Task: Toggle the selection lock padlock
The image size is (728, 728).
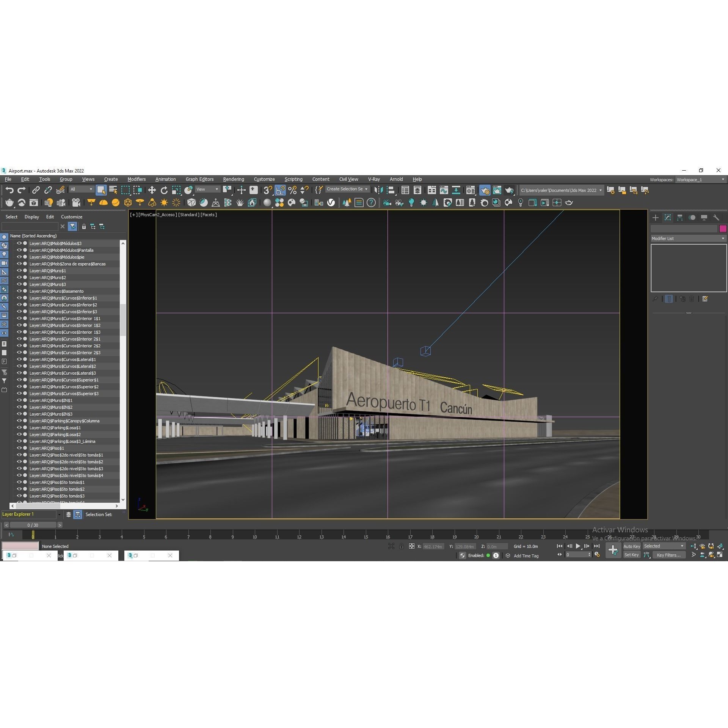Action: point(402,546)
